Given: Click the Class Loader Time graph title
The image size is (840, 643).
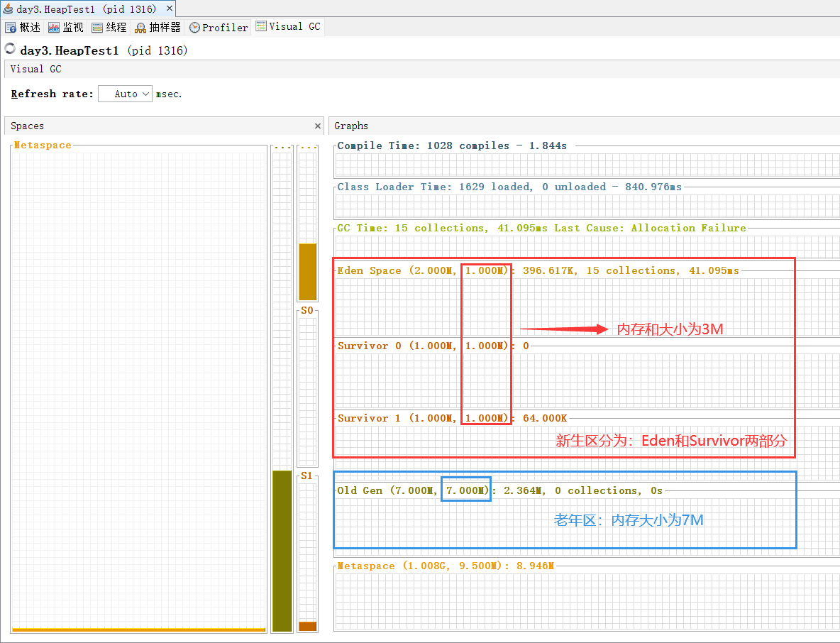Looking at the screenshot, I should 509,187.
